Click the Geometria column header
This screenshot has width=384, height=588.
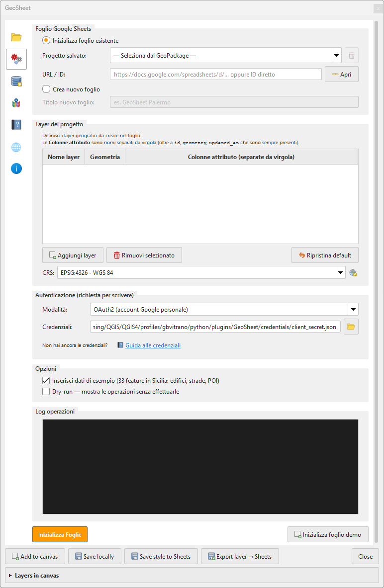tap(105, 157)
